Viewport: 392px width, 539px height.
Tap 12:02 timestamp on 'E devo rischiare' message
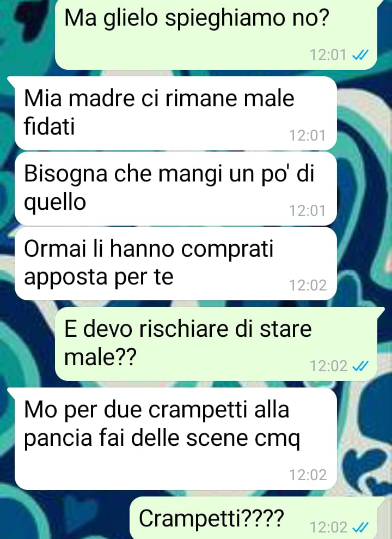(x=328, y=366)
